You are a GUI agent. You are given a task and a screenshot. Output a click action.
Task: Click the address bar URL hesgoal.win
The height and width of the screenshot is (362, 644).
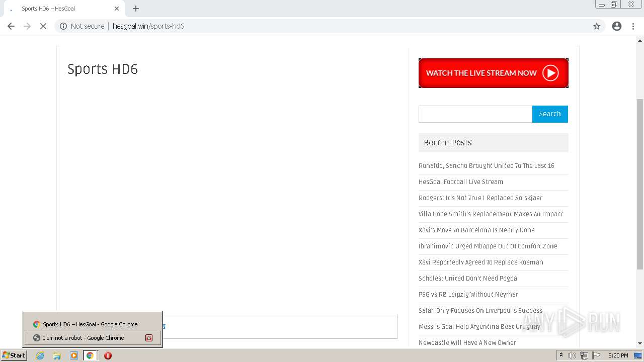tap(148, 26)
